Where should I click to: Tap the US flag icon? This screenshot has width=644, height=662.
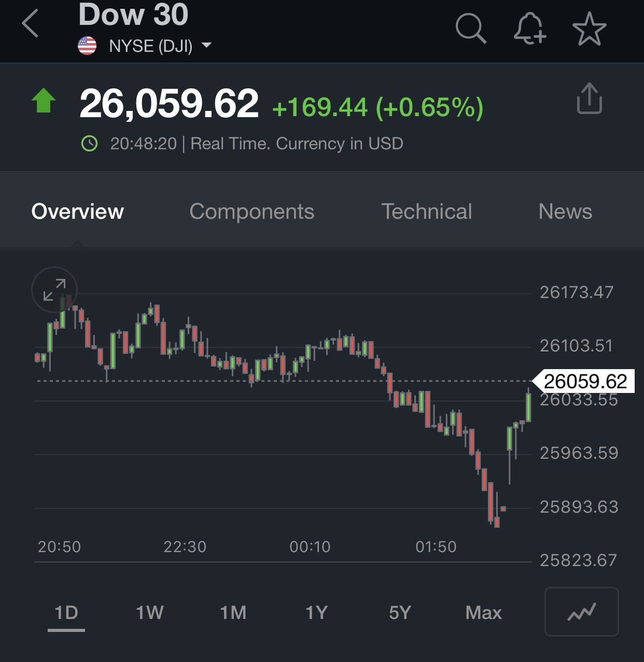pos(87,46)
